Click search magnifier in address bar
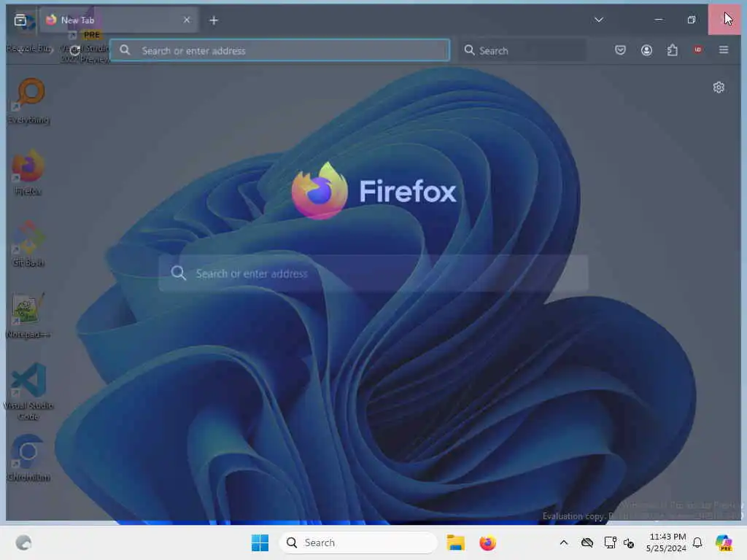 125,50
